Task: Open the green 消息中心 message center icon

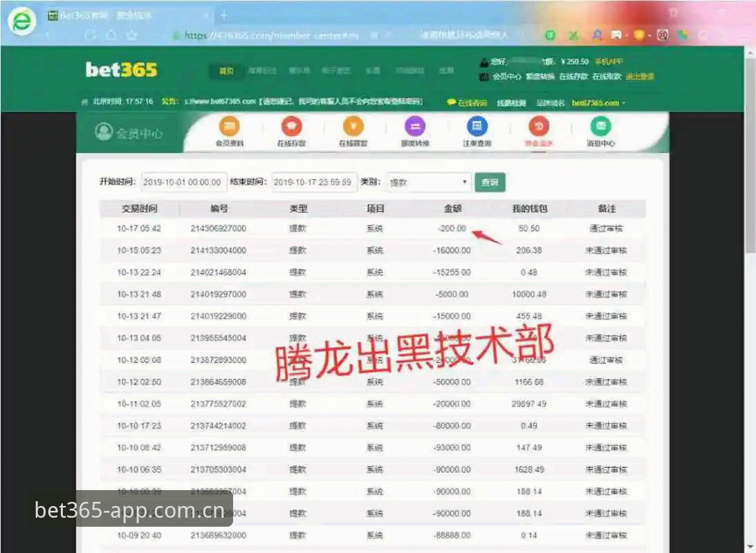Action: [600, 126]
